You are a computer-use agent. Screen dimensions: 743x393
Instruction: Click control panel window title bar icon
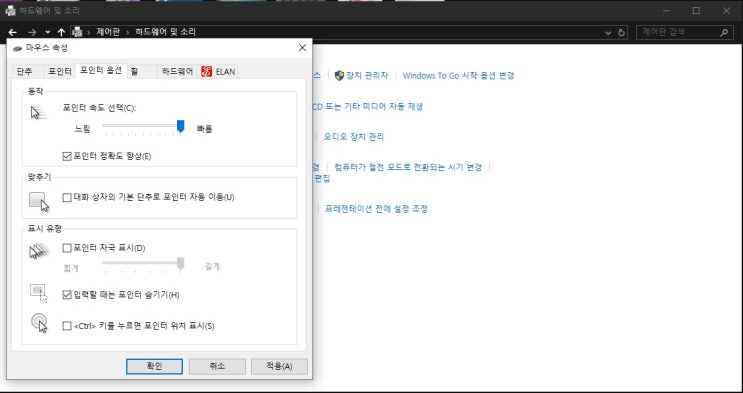click(x=10, y=11)
